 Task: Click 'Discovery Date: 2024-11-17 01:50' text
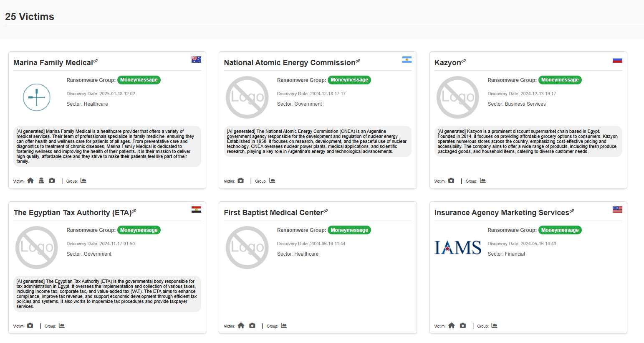tap(101, 244)
